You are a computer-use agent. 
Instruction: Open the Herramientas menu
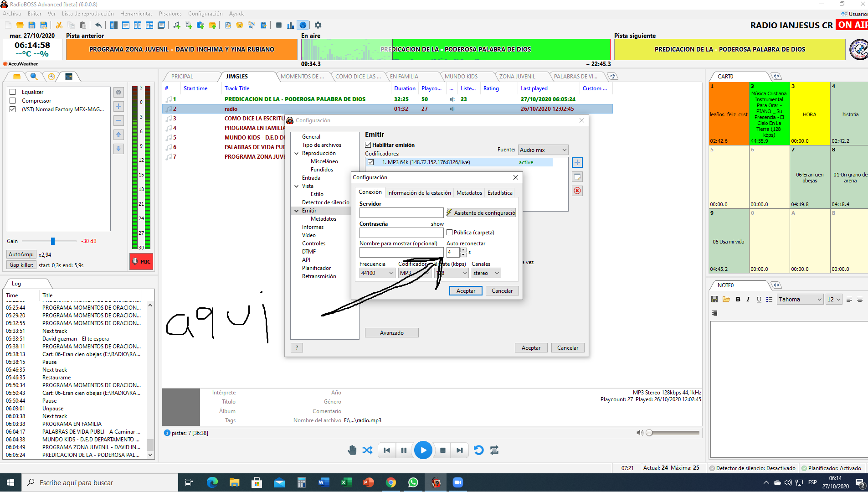point(136,14)
